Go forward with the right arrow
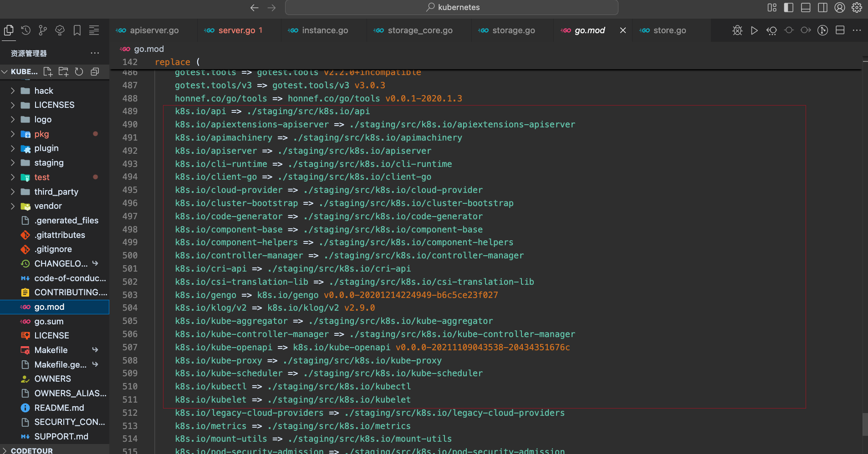This screenshot has width=868, height=454. pyautogui.click(x=271, y=7)
